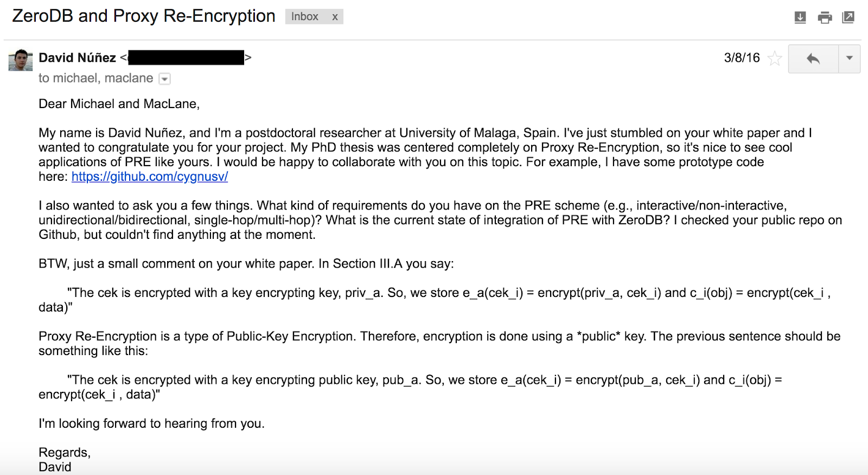Click the download icon at top right

click(x=800, y=17)
